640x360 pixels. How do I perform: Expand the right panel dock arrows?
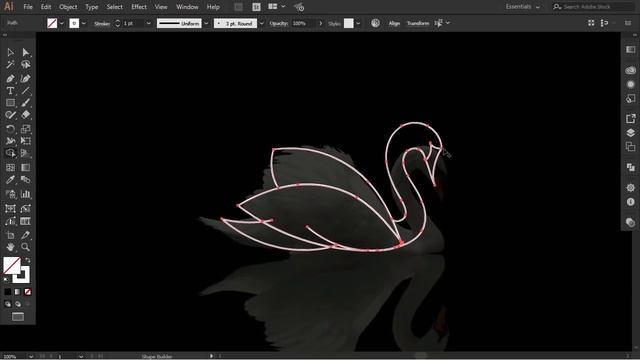click(635, 35)
